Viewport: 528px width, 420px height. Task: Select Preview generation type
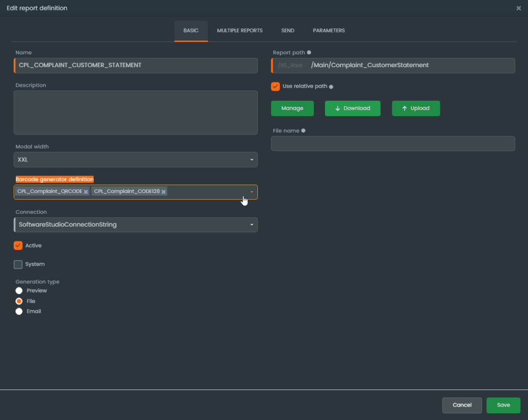tap(19, 291)
